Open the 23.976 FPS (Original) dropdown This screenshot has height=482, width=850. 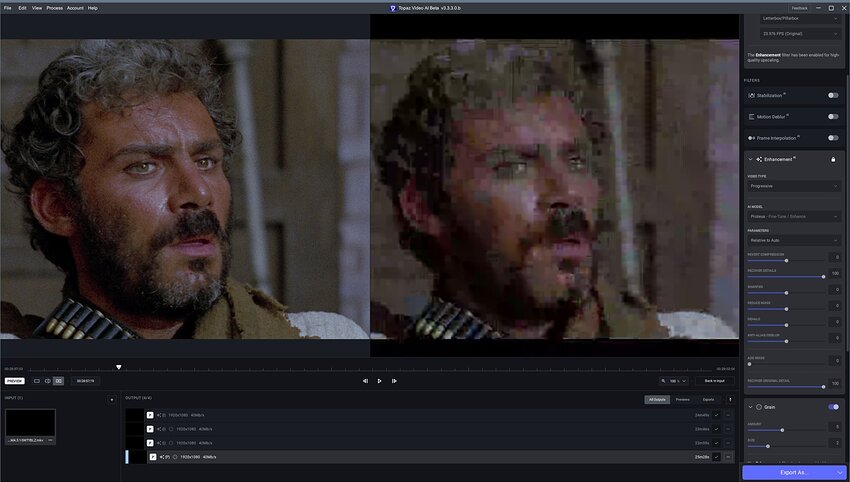coord(800,34)
